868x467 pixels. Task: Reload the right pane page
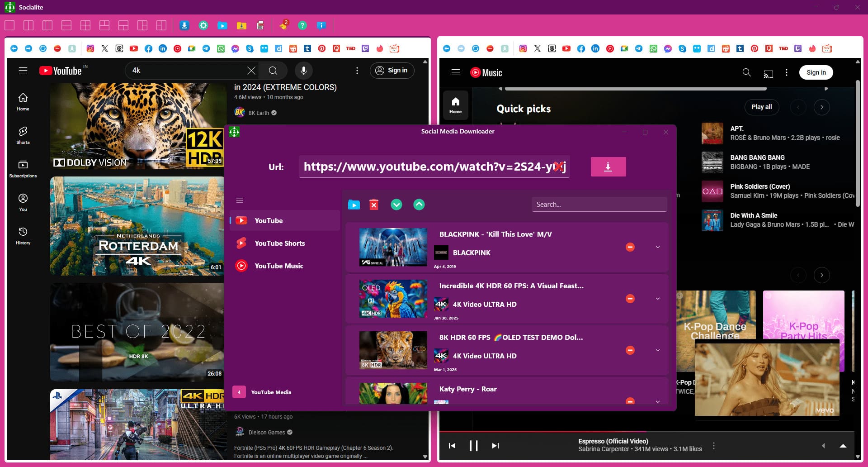(476, 48)
